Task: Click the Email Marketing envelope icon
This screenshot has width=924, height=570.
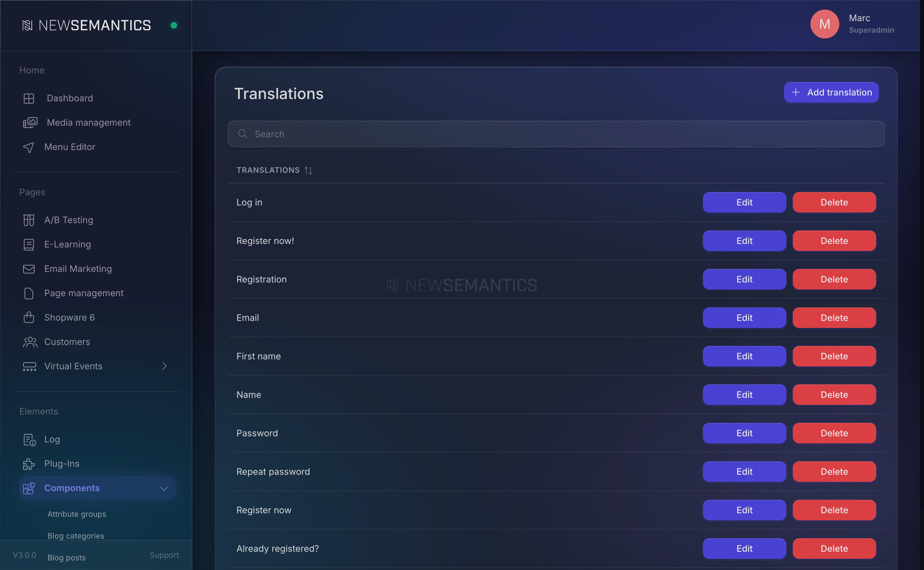Action: click(29, 269)
